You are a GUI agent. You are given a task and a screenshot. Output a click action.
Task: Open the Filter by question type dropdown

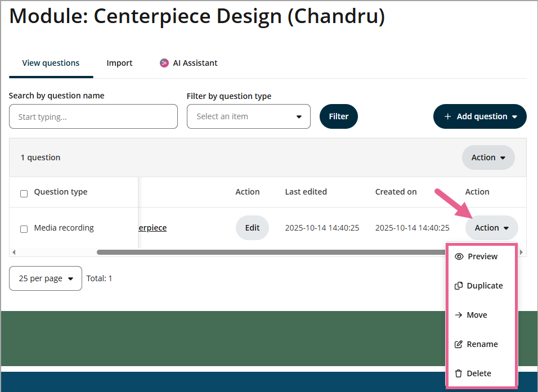pos(248,116)
